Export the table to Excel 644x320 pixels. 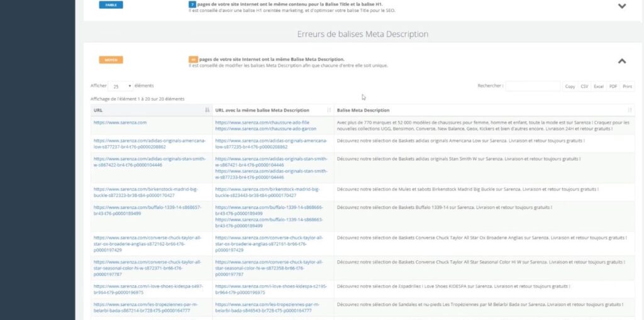pyautogui.click(x=599, y=87)
